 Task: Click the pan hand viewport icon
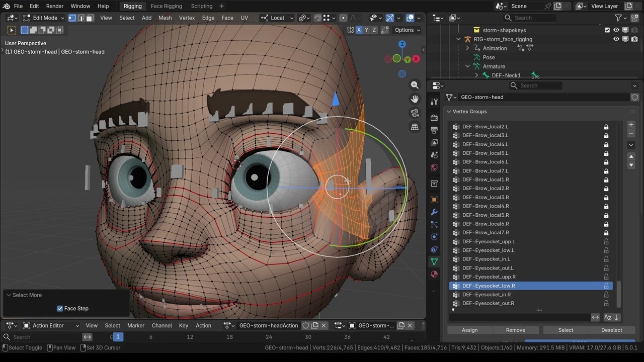coord(415,99)
